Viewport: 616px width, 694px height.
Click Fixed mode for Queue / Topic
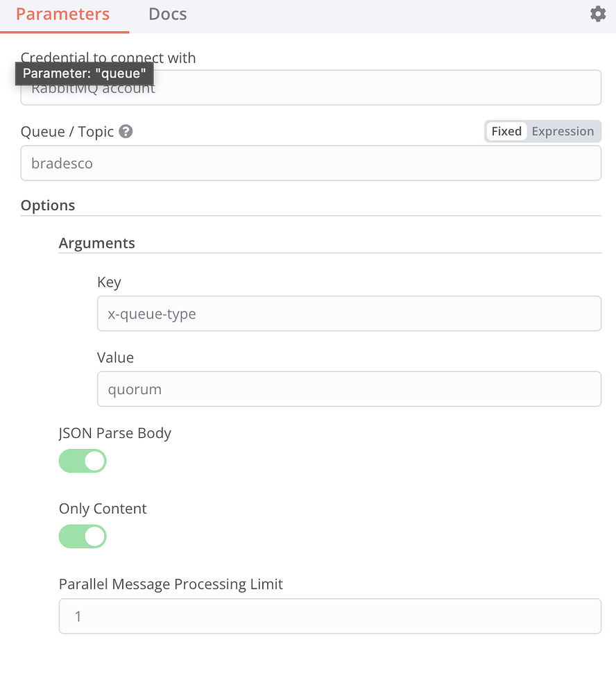coord(506,131)
